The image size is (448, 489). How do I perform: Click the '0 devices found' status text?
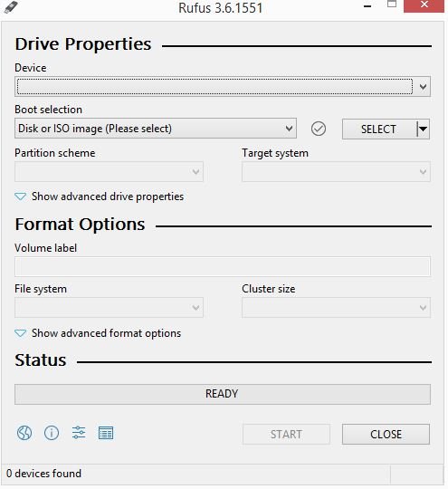pos(44,474)
